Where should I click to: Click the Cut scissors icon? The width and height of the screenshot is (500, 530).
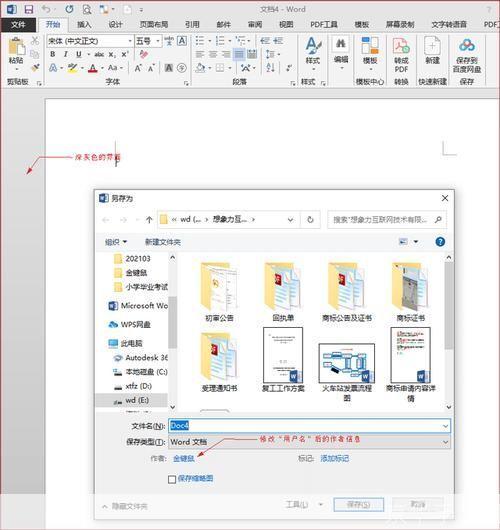[35, 41]
